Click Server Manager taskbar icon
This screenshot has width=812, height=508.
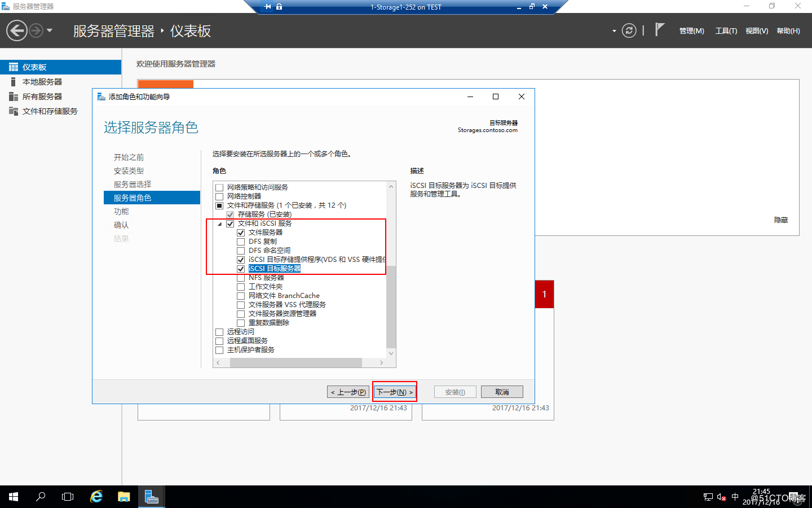(x=151, y=497)
